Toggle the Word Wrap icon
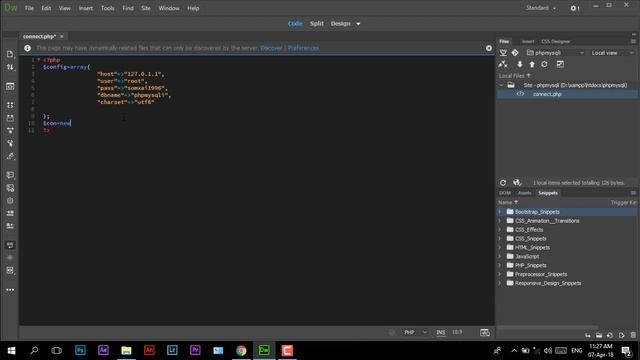640x360 pixels. pos(10,245)
